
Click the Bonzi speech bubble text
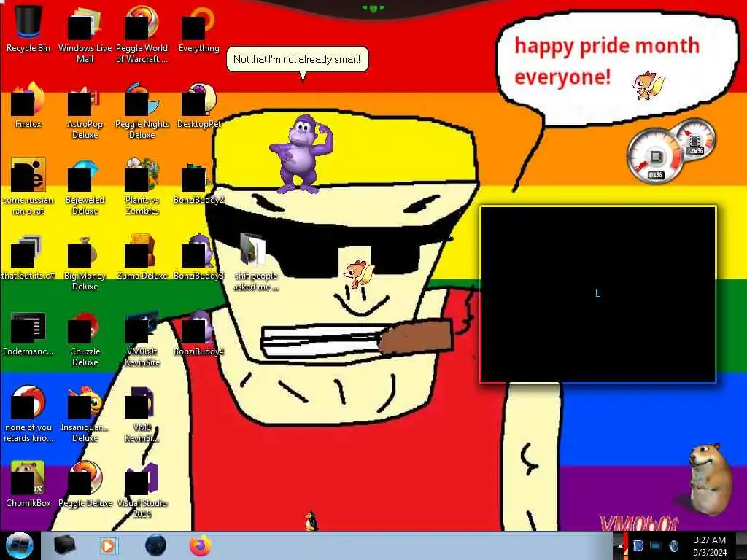[x=297, y=60]
